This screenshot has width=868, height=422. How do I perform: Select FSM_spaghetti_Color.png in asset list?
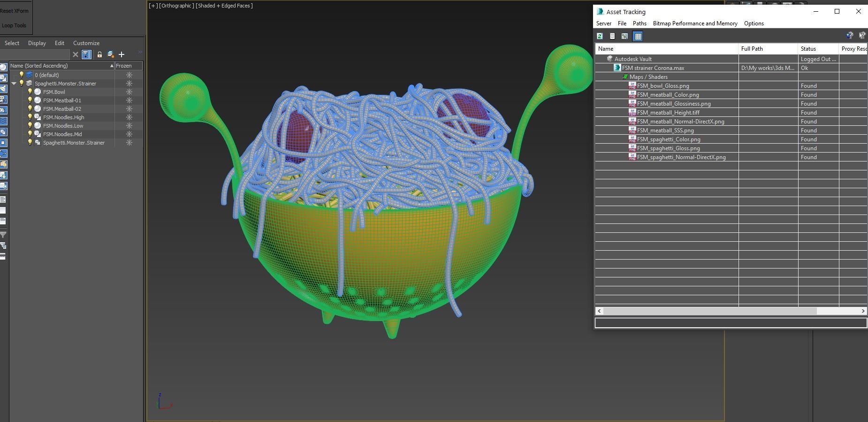(669, 139)
